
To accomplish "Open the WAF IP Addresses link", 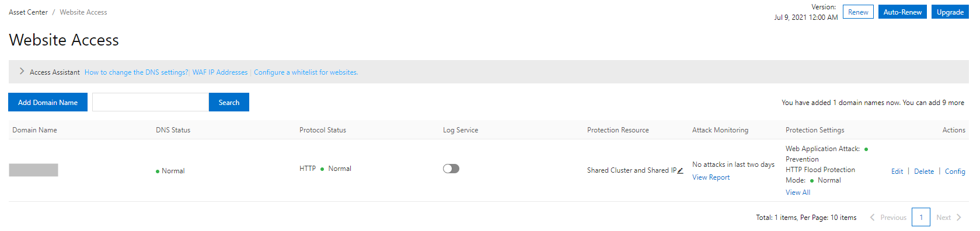I will pos(220,72).
